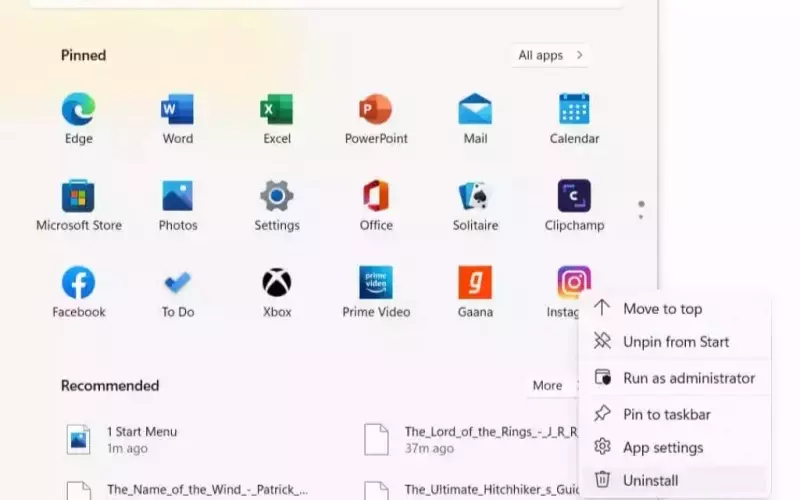Click the Lord of the Rings document icon

click(377, 439)
